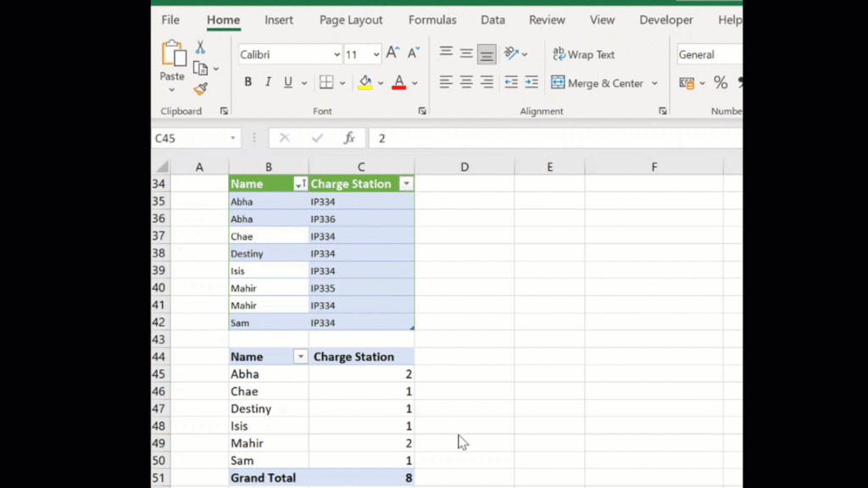Open fill color dropdown arrow
Viewport: 868px width, 488px height.
coord(381,84)
